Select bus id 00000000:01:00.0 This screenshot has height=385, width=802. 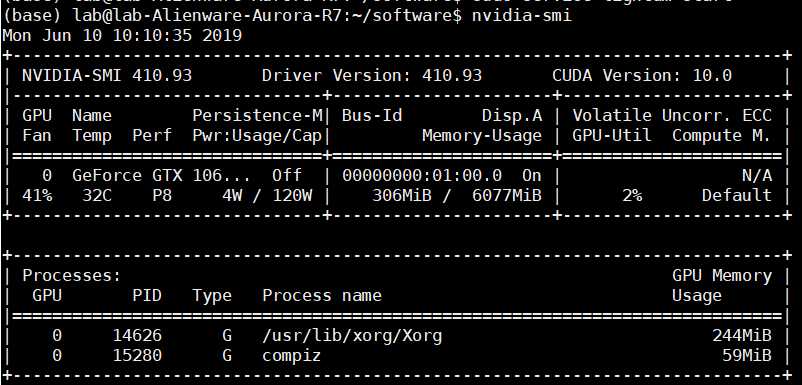click(x=422, y=176)
